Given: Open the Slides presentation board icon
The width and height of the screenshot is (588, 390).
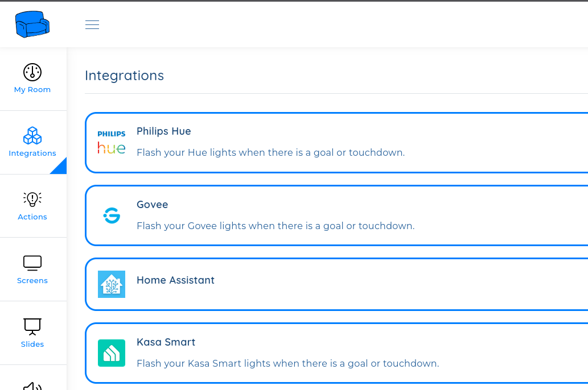Looking at the screenshot, I should [x=32, y=327].
